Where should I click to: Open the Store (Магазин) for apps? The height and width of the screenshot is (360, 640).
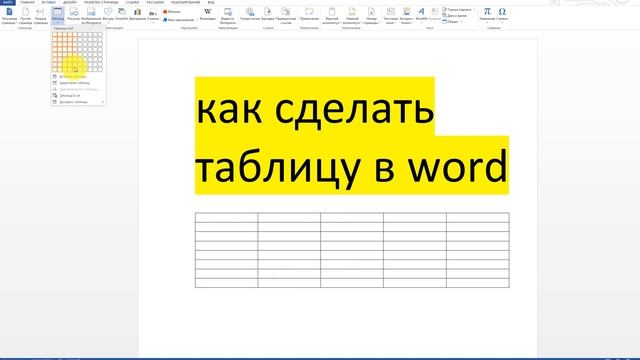pos(171,12)
